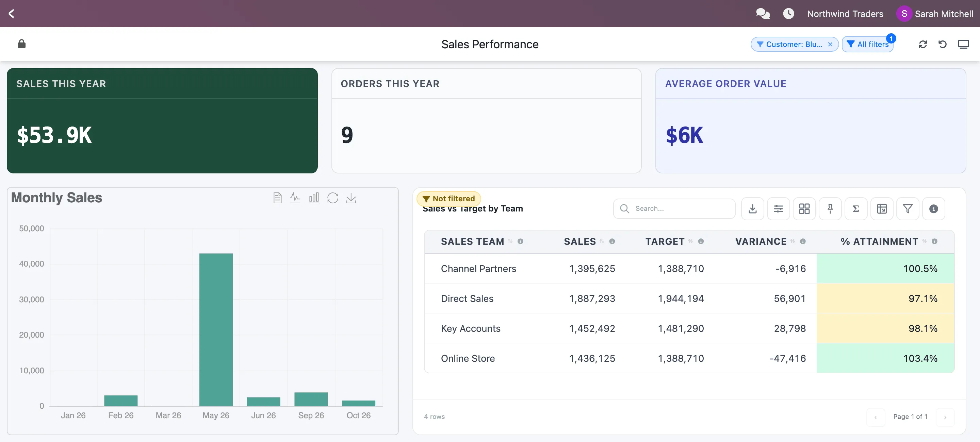Sort by the VARIANCE column
This screenshot has height=442, width=980.
click(x=792, y=241)
